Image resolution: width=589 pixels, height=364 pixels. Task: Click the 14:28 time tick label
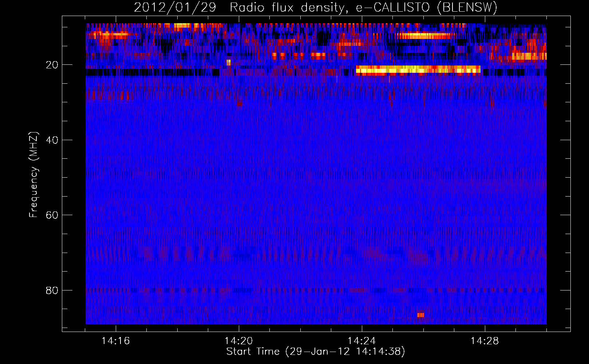pos(485,341)
